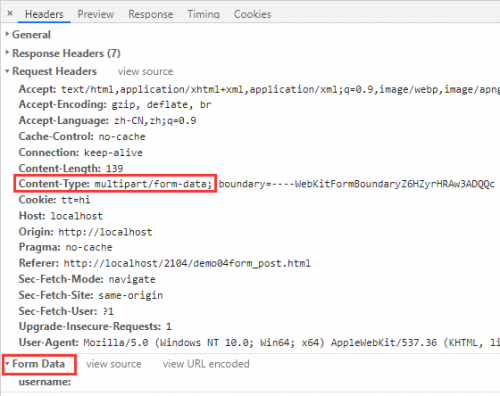The image size is (500, 396).
Task: Click the Cookie header value tt=hi
Action: (x=76, y=200)
